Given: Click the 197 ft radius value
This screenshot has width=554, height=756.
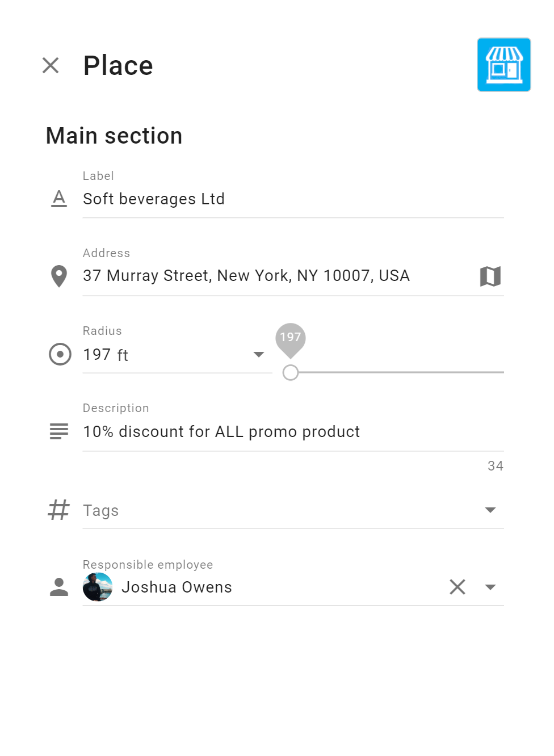Looking at the screenshot, I should [106, 355].
